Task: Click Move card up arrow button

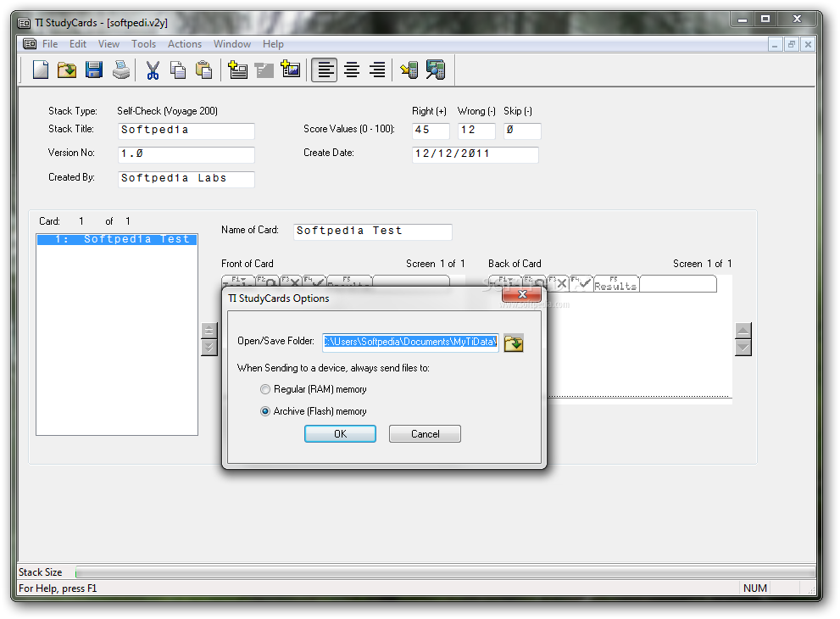Action: click(x=209, y=331)
